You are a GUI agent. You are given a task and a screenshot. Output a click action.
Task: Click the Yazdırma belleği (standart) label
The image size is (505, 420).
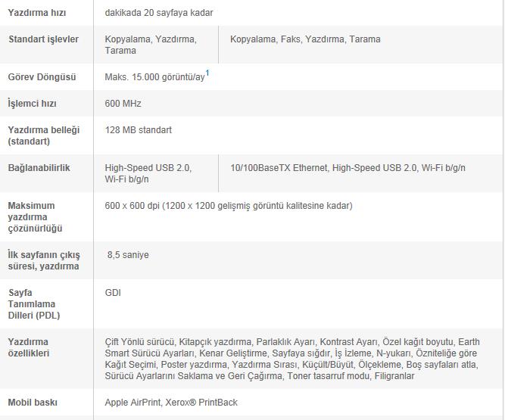[x=43, y=135]
